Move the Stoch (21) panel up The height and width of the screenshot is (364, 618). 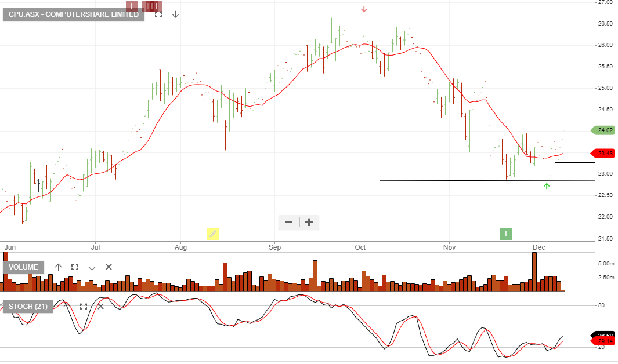66,306
